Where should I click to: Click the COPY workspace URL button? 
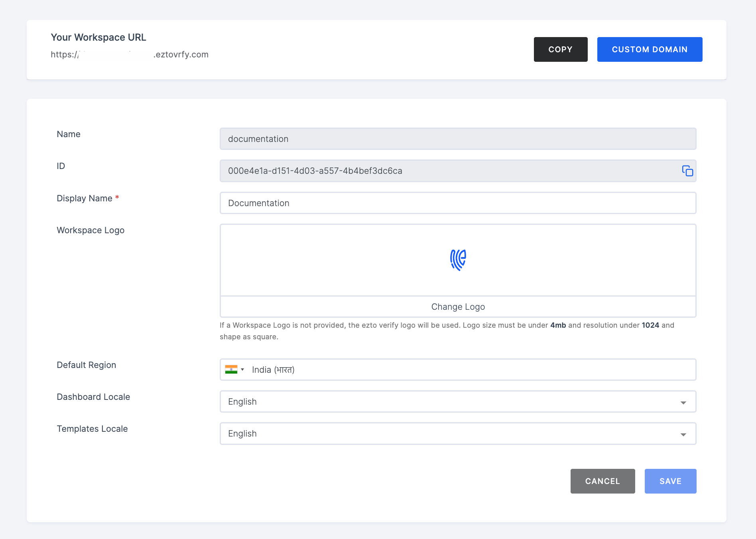[x=561, y=49]
